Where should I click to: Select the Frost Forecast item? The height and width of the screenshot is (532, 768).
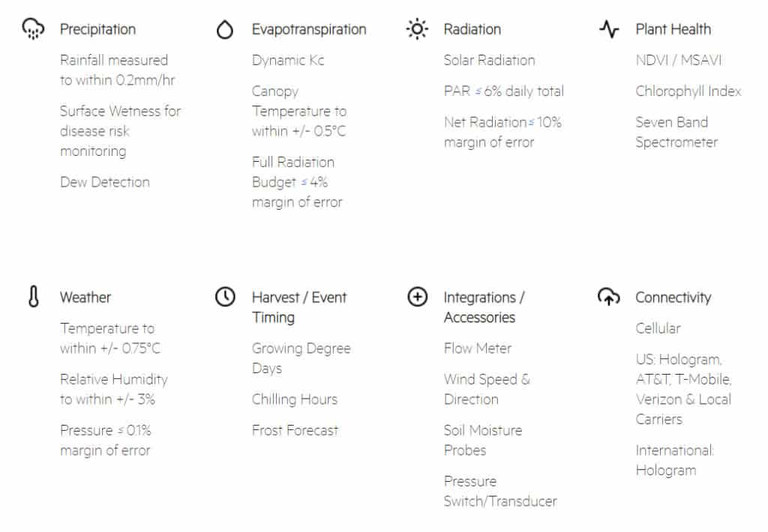[x=295, y=430]
